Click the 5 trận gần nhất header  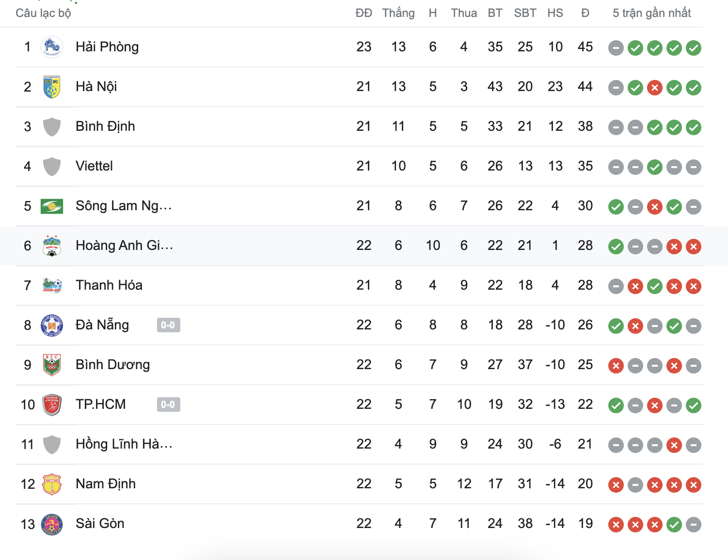coord(651,13)
